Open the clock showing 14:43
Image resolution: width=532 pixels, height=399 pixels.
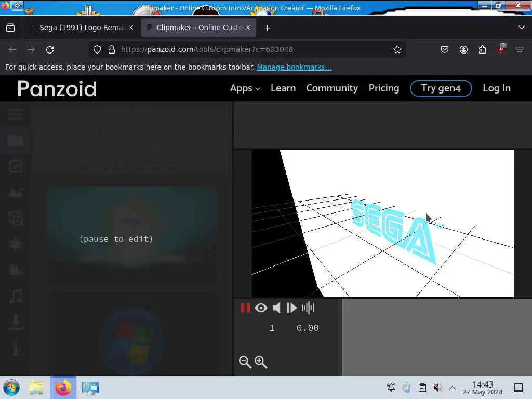(x=483, y=388)
